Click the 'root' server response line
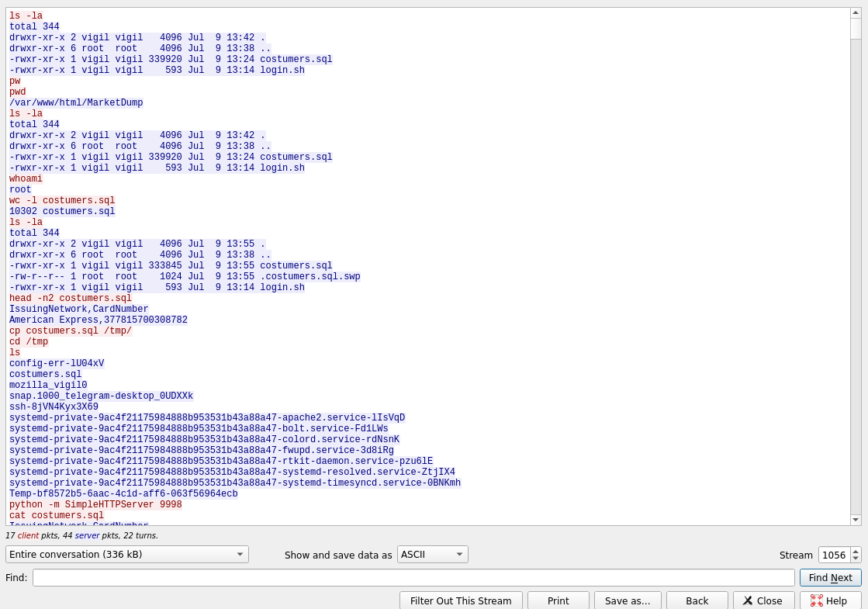The height and width of the screenshot is (609, 868). coord(19,189)
